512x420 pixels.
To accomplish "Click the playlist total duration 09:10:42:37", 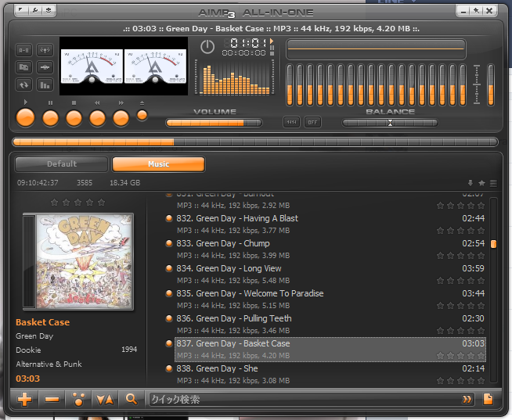I will click(38, 183).
